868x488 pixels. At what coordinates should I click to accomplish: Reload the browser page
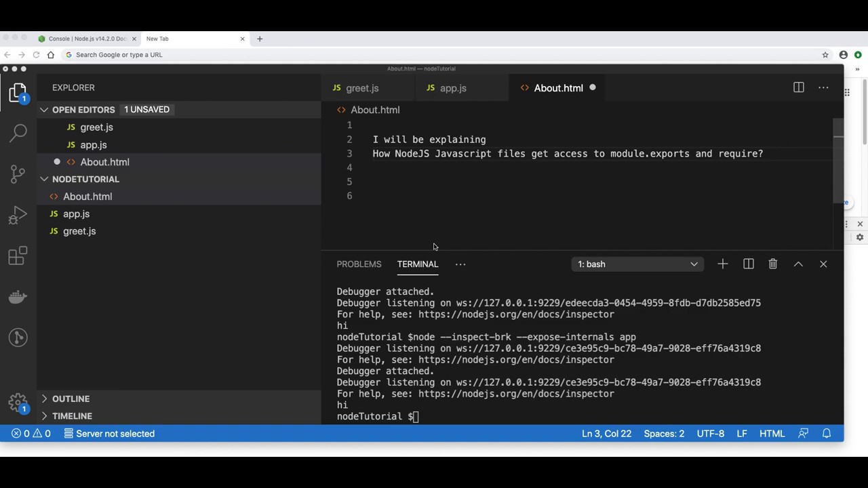pyautogui.click(x=36, y=55)
